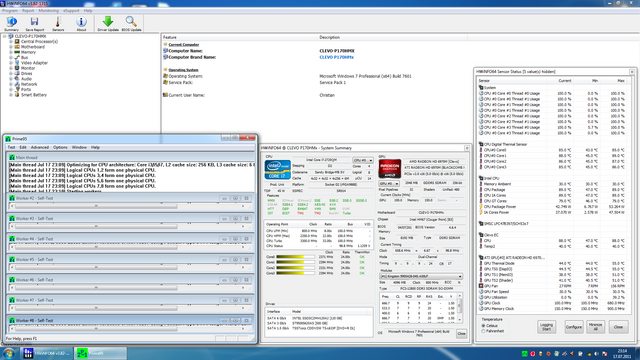Click the CLEVO P170HMx brand name link
This screenshot has width=640, height=360.
pos(336,57)
